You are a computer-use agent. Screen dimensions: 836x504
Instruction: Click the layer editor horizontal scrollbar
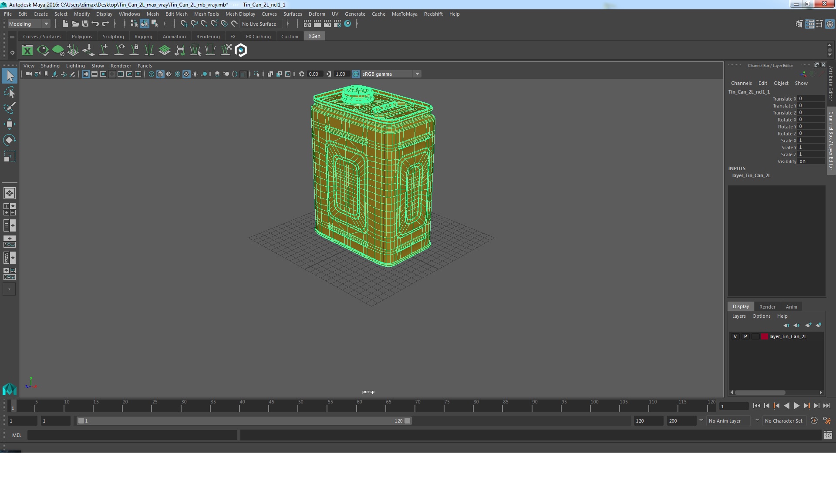pyautogui.click(x=760, y=393)
